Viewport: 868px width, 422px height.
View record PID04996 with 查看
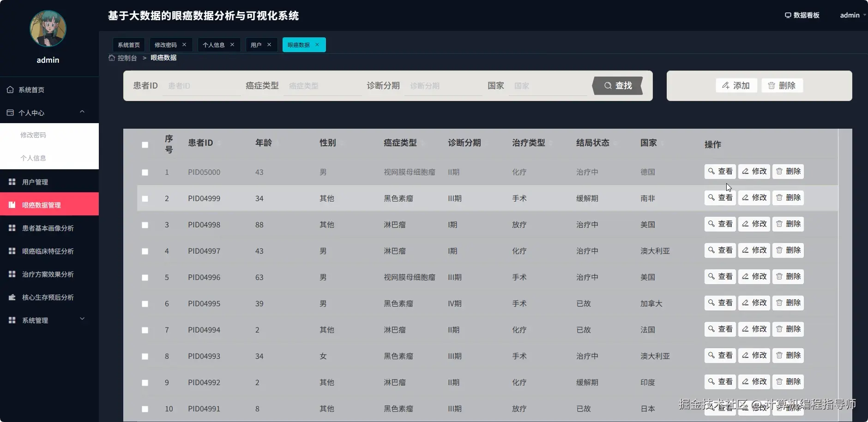click(720, 276)
